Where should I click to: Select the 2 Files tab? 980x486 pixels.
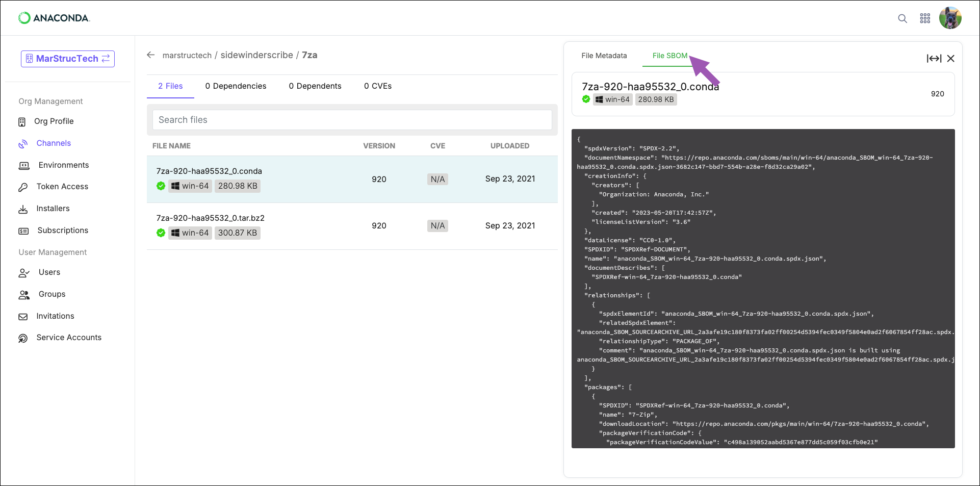(x=170, y=86)
